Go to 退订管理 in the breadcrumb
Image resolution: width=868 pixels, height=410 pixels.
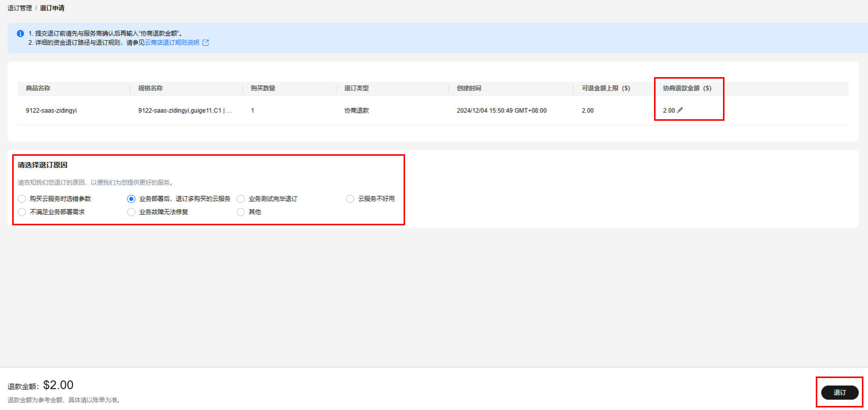pyautogui.click(x=20, y=8)
